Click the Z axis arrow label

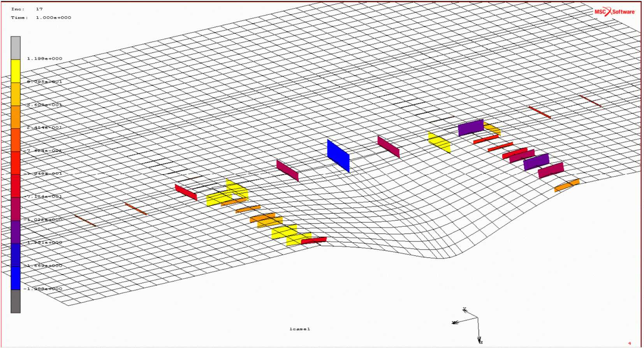pos(481,342)
